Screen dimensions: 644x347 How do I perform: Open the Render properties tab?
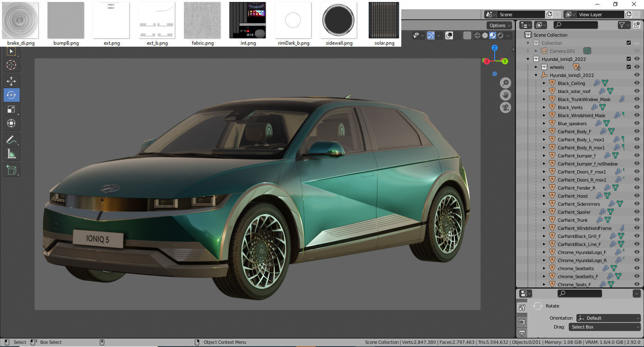[522, 322]
